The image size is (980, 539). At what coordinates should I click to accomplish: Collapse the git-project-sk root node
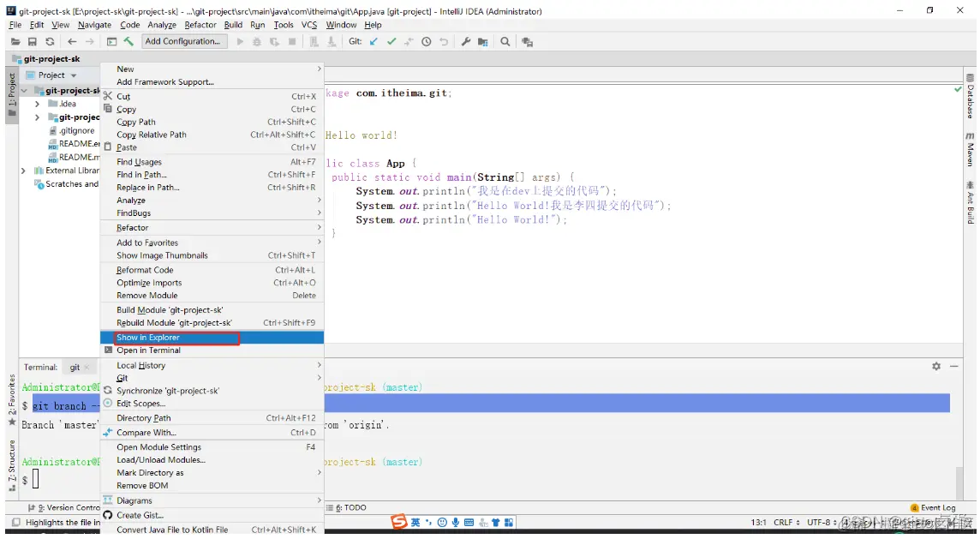[24, 91]
